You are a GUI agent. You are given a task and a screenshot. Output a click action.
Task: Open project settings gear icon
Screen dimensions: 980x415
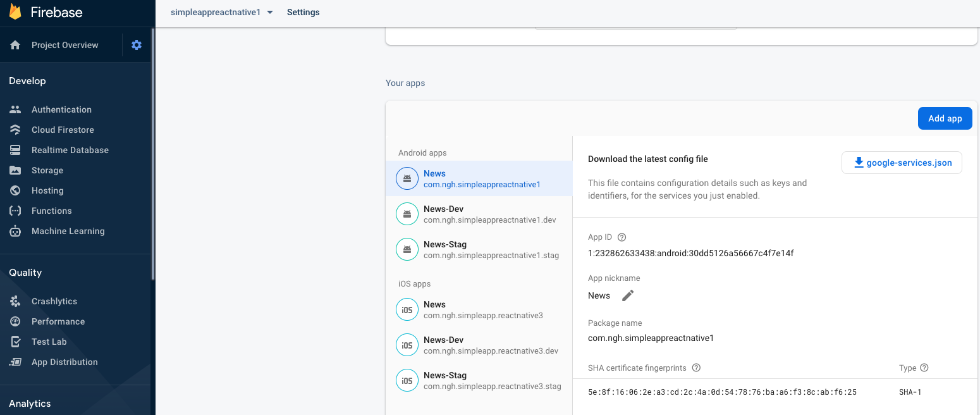tap(137, 45)
